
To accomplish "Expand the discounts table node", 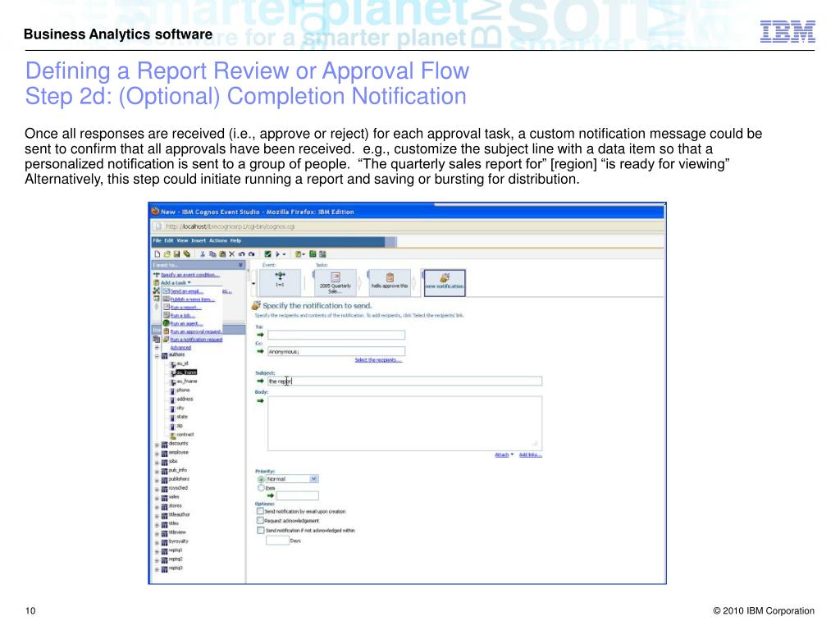I will pyautogui.click(x=157, y=445).
